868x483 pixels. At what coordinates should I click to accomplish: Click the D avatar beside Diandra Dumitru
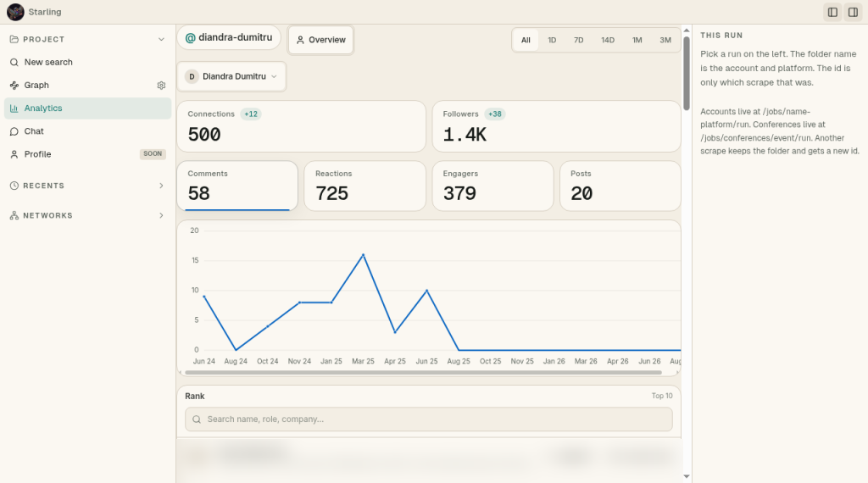(192, 76)
